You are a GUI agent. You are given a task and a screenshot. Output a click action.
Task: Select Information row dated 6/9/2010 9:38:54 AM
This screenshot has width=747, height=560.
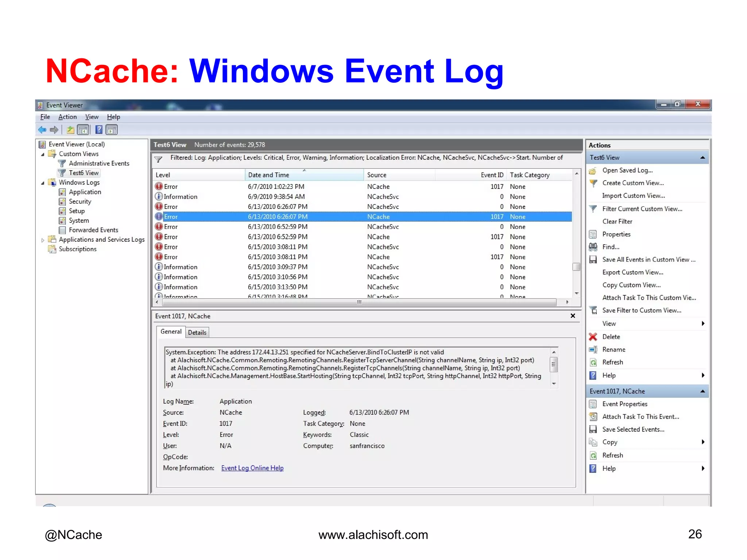pos(363,197)
